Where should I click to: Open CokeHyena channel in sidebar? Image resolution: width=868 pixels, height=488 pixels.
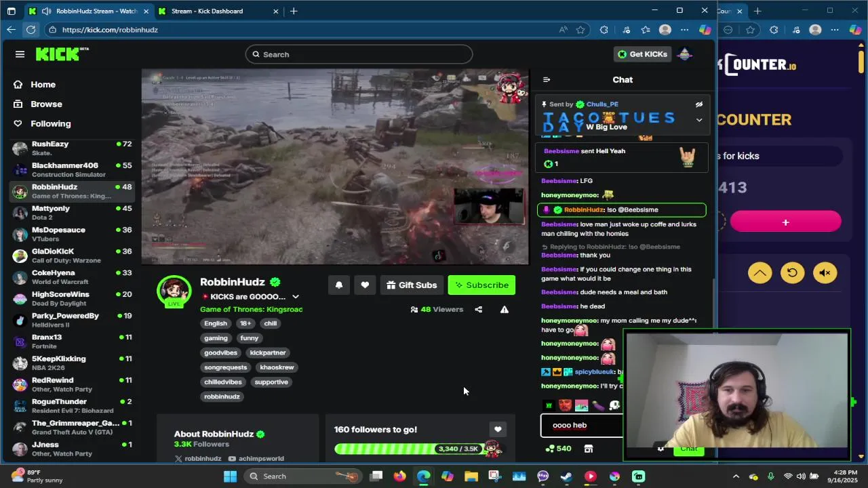[x=72, y=277]
